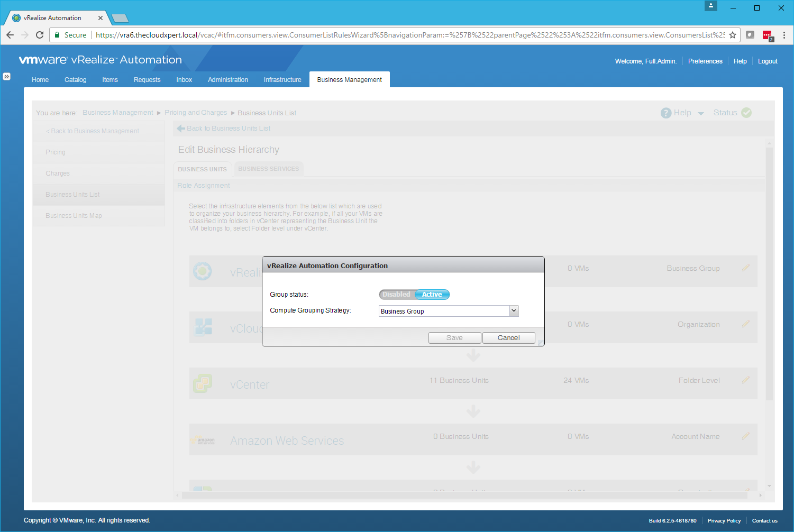Expand the Help dropdown menu
The image size is (794, 532).
(x=701, y=113)
